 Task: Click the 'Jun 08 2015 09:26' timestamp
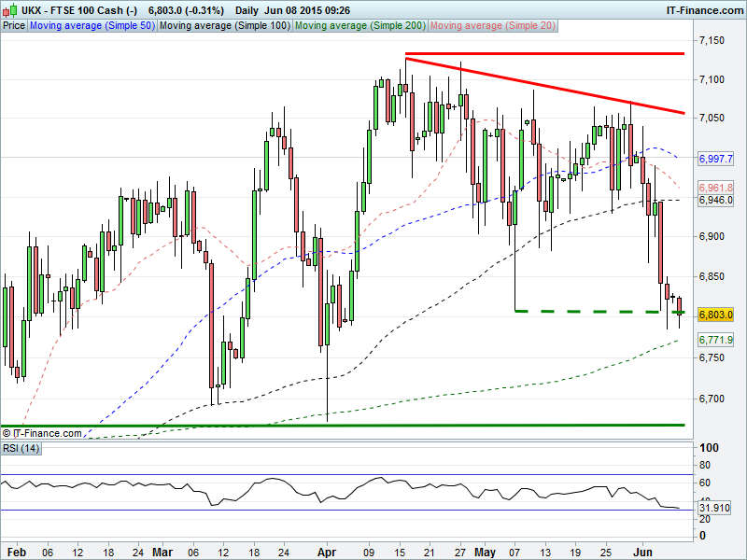point(306,10)
